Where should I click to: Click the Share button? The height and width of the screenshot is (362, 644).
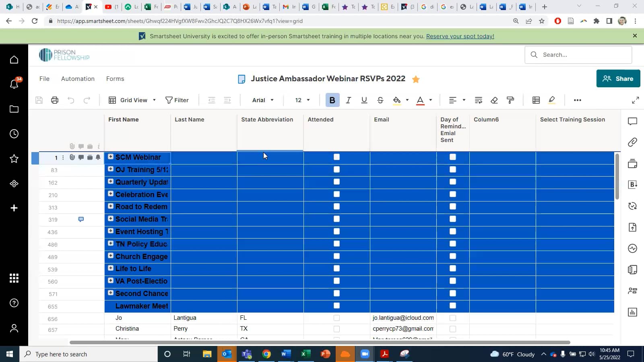(x=618, y=78)
